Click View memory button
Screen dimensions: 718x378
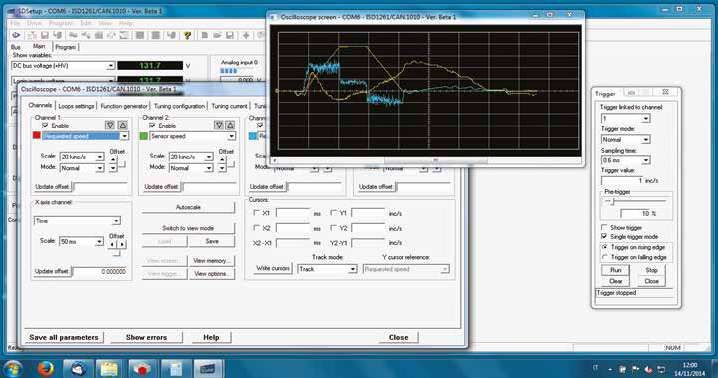[x=211, y=261]
